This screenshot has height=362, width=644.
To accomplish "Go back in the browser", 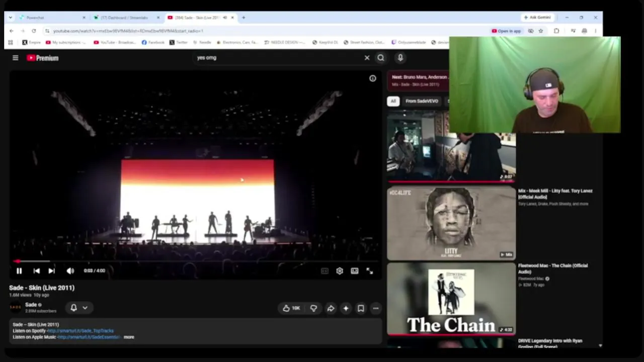I will [x=11, y=31].
